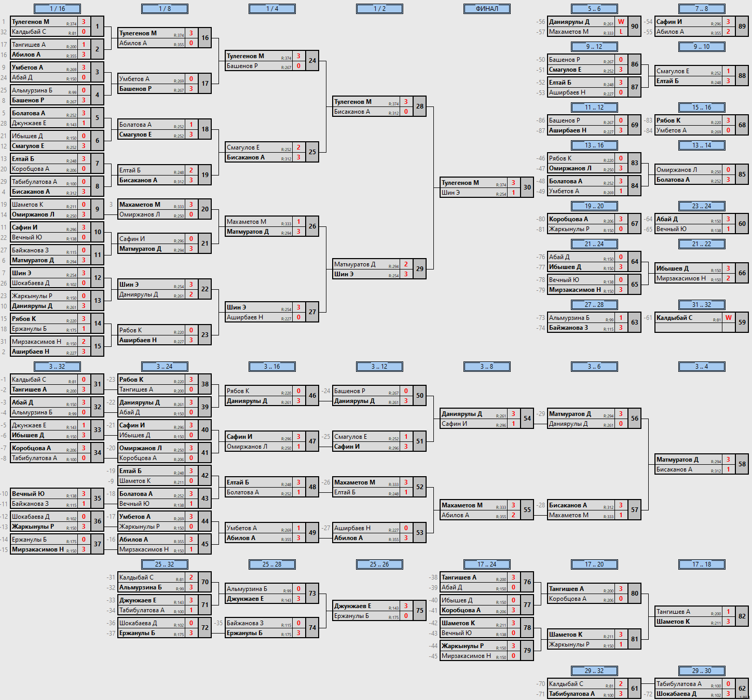Screen dimensions: 752x700
Task: Click Рябов К in match 68
Action: point(668,120)
